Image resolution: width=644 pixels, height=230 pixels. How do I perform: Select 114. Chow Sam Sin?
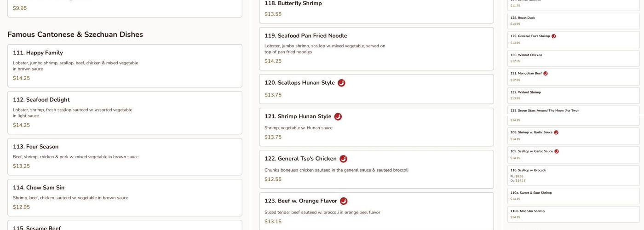tap(39, 188)
